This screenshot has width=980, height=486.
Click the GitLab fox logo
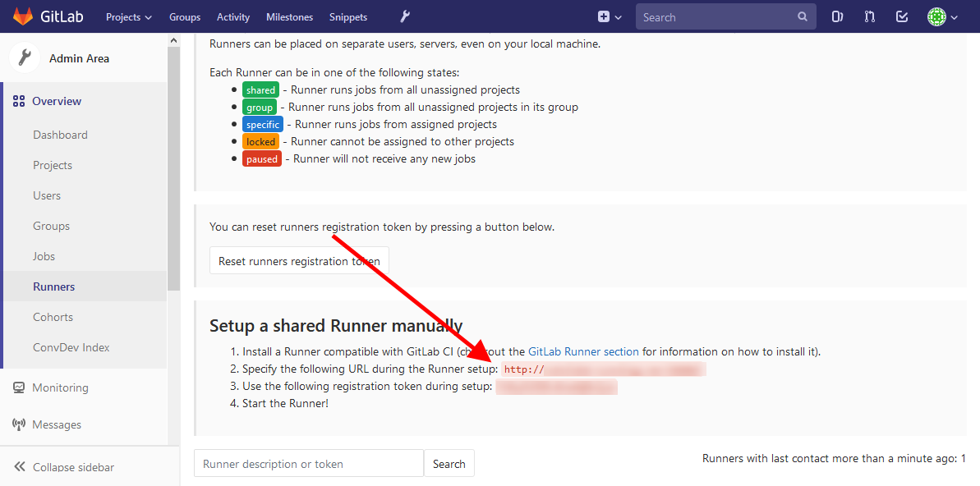(24, 16)
